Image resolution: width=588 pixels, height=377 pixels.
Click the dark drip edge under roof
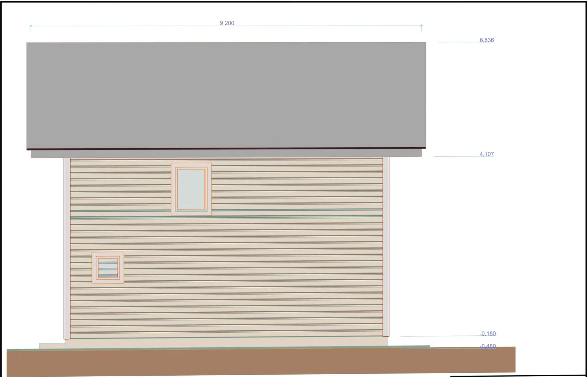tap(226, 149)
